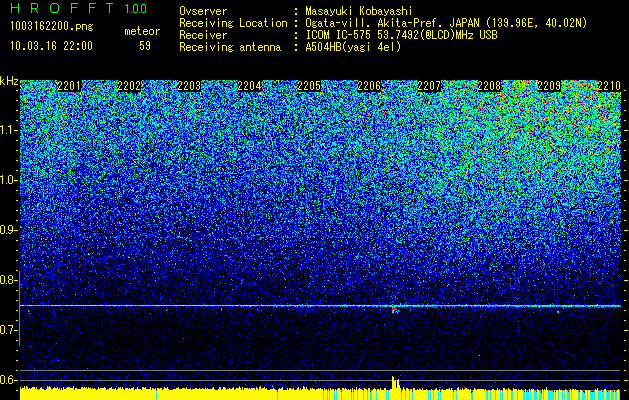Click the Receiving Location value Ogata-vill. Akita-Pref.
This screenshot has height=400, width=629.
pyautogui.click(x=446, y=24)
